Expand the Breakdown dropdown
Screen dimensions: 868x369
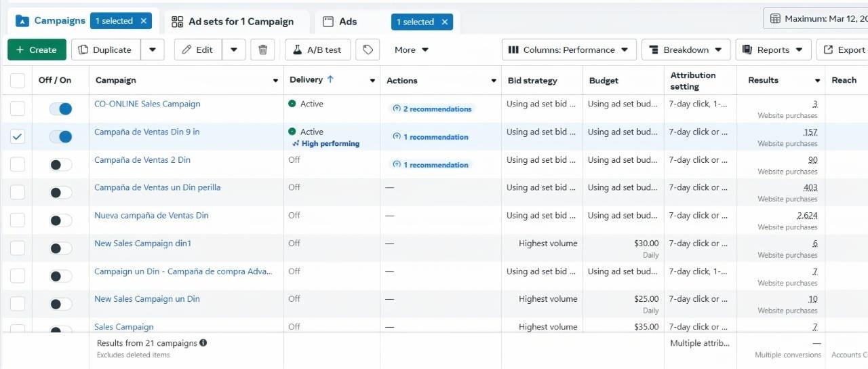pos(686,50)
